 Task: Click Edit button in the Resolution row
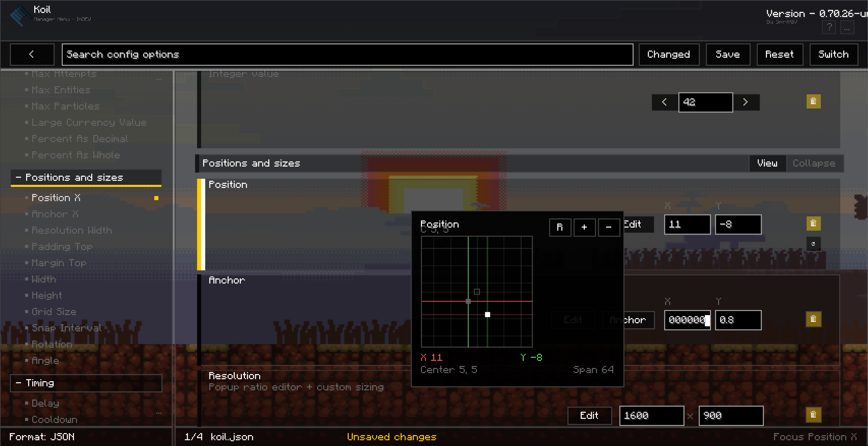(x=589, y=416)
